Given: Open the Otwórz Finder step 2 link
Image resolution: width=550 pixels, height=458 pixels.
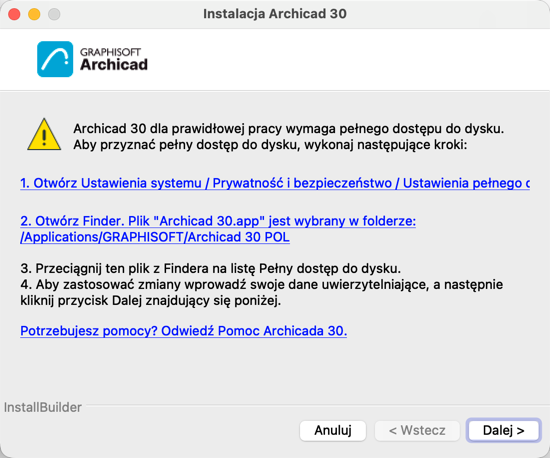Looking at the screenshot, I should coord(218,221).
